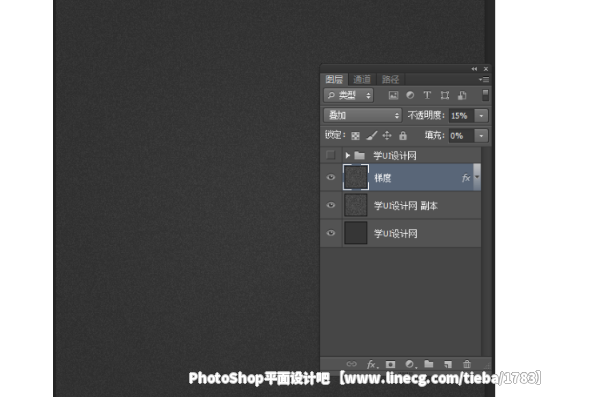The image size is (597, 397).
Task: Filter layers by adjustment layer type
Action: tap(410, 95)
